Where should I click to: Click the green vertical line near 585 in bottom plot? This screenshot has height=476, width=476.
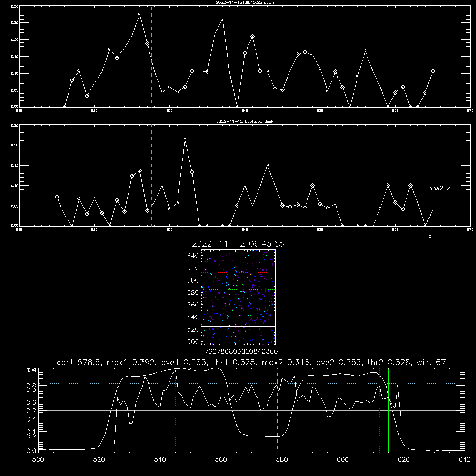[x=296, y=410]
